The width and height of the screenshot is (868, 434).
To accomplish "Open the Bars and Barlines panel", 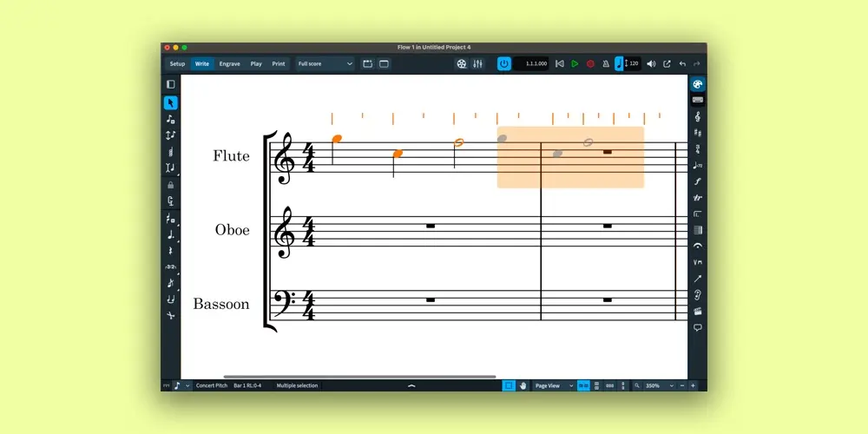I will [x=698, y=230].
